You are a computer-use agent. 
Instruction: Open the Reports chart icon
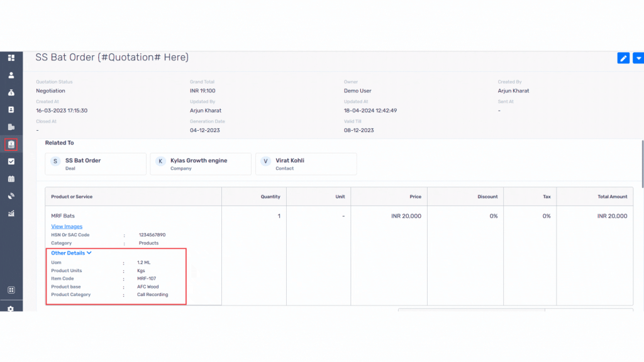click(x=11, y=213)
